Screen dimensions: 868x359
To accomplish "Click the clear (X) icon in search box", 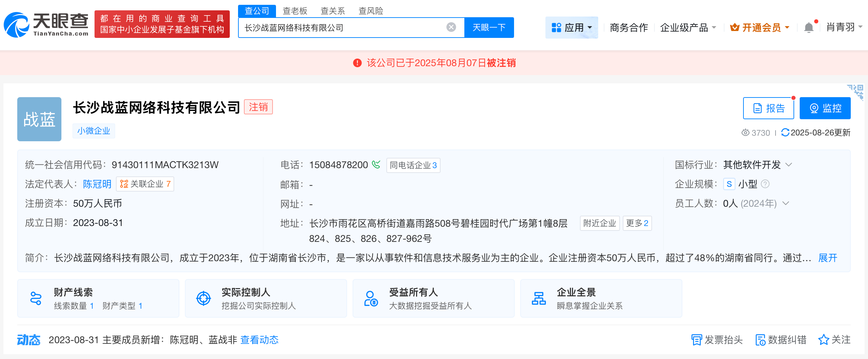I will tap(450, 27).
